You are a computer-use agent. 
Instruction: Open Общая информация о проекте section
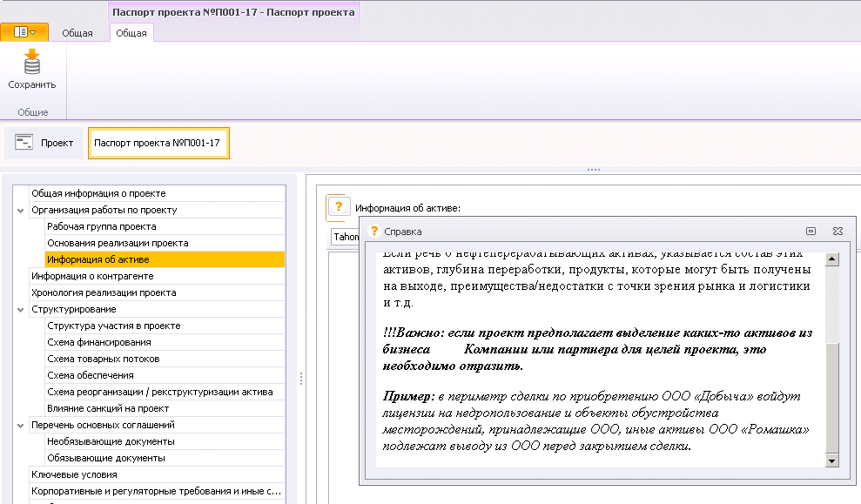click(98, 193)
